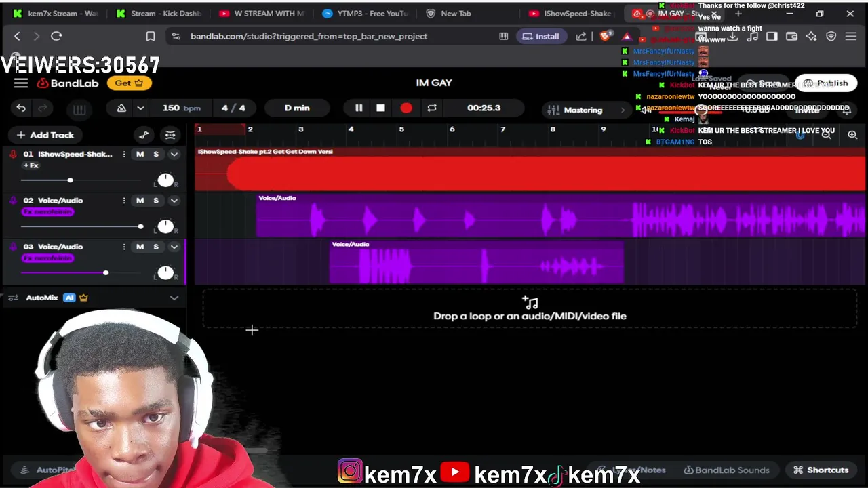Mute track 03 Voice/Audio

tap(140, 247)
